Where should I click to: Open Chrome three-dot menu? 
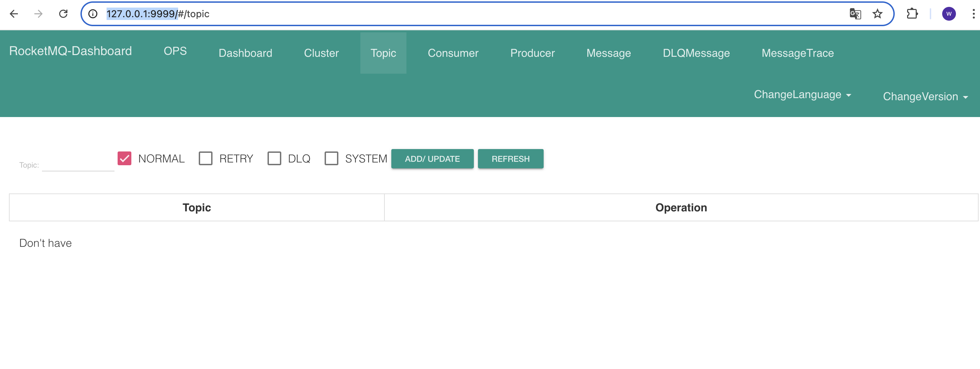click(x=973, y=14)
